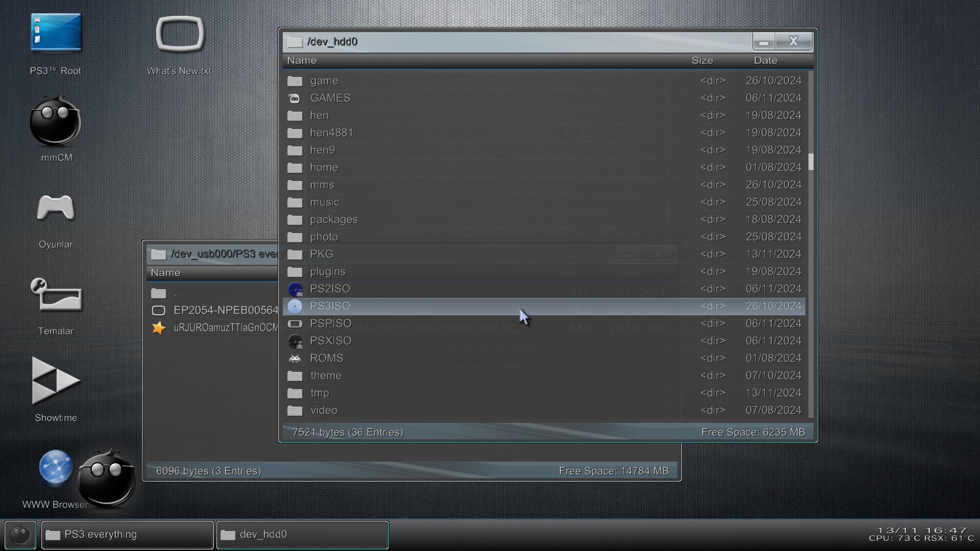Select the GAMES folder entry
Viewport: 980px width, 551px height.
click(330, 98)
